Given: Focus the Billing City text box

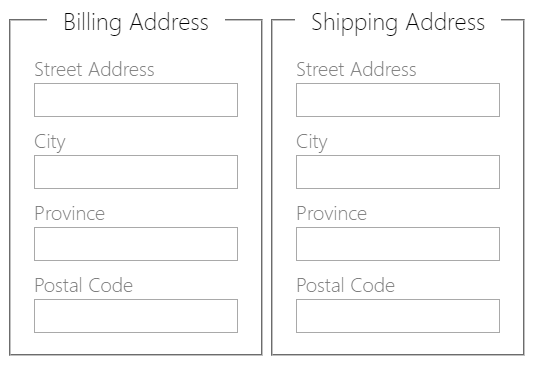Looking at the screenshot, I should tap(136, 172).
